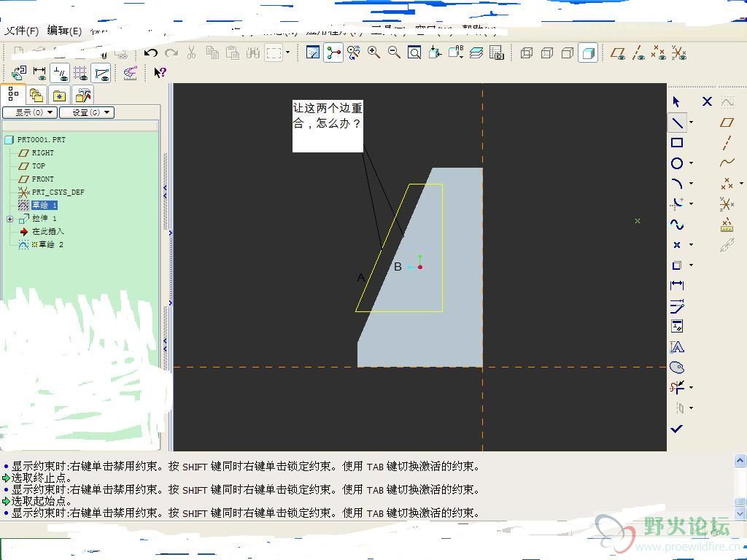The width and height of the screenshot is (747, 560).
Task: Enable hidden line display mode
Action: tap(547, 52)
